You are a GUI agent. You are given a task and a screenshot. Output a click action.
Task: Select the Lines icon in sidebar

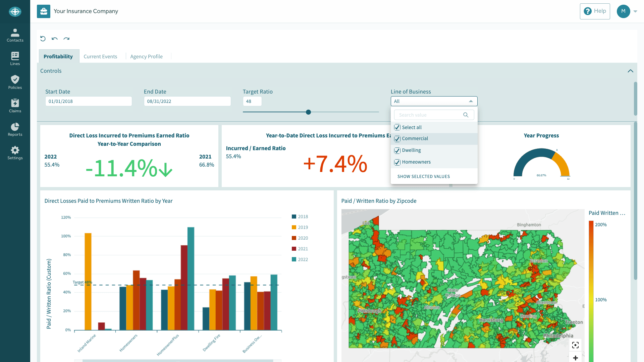point(15,58)
